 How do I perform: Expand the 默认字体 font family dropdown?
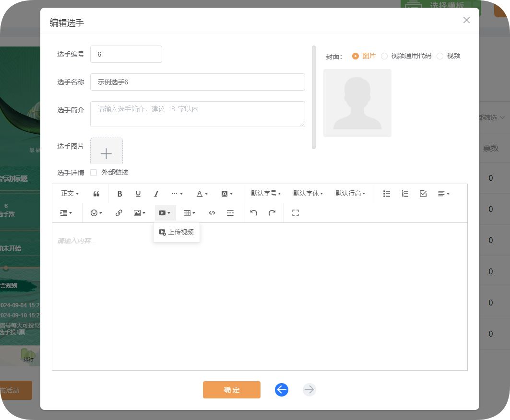pyautogui.click(x=308, y=194)
